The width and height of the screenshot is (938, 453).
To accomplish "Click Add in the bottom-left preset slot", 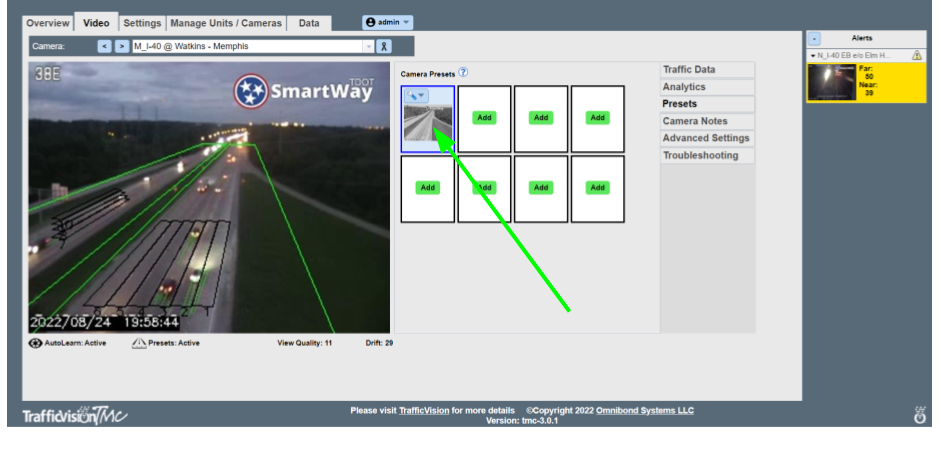I will [x=428, y=188].
